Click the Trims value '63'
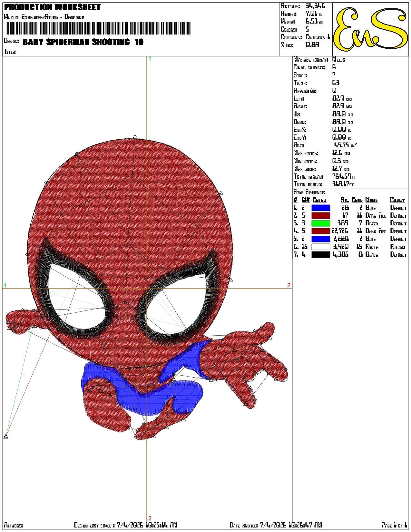The width and height of the screenshot is (411, 532). coord(336,83)
